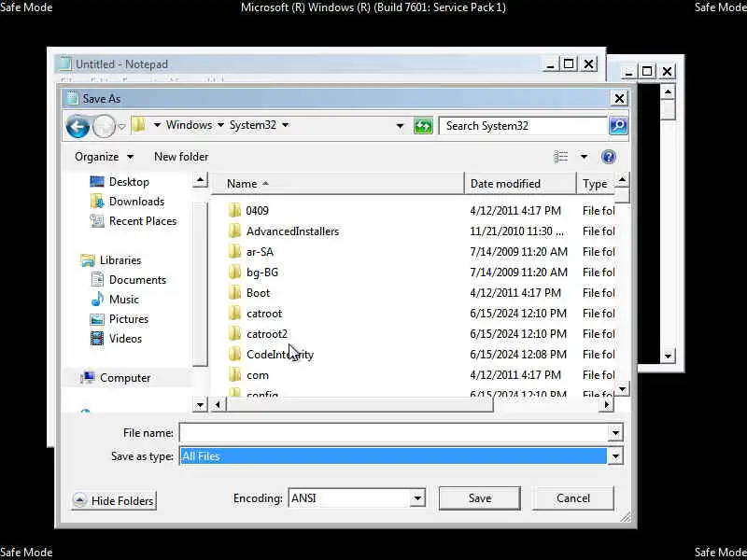Open the Organize dropdown menu

[x=104, y=157]
